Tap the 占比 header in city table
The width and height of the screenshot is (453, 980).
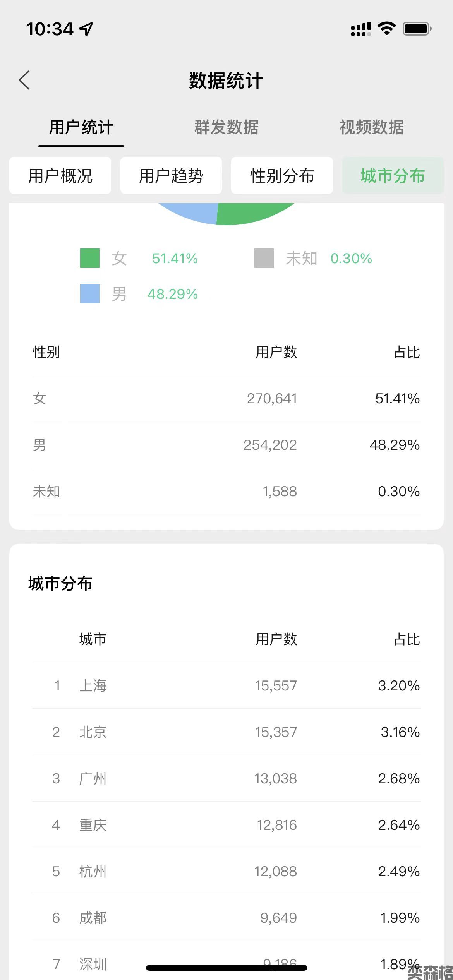coord(407,639)
